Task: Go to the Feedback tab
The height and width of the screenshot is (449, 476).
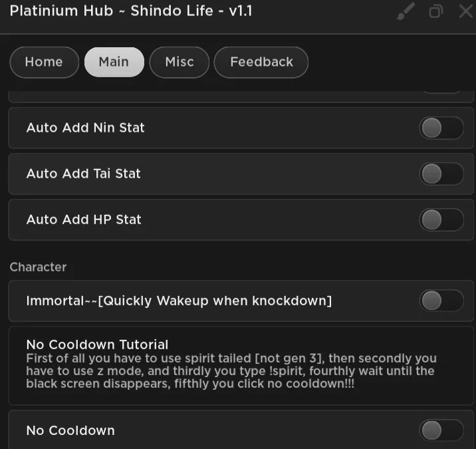Action: click(261, 63)
